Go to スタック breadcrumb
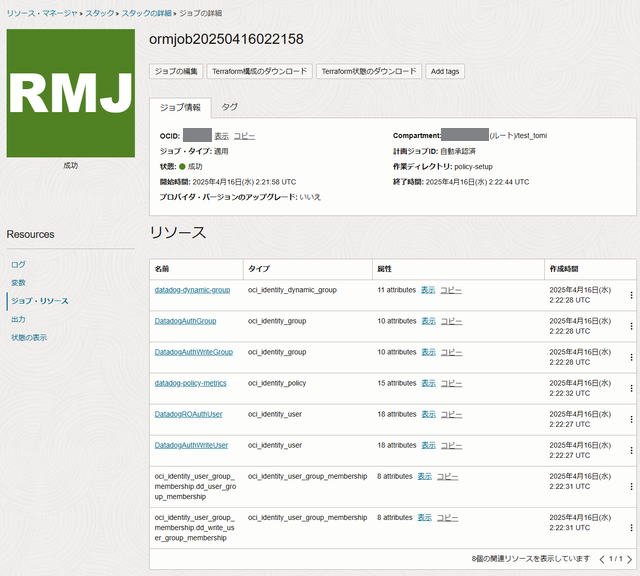 coord(100,13)
